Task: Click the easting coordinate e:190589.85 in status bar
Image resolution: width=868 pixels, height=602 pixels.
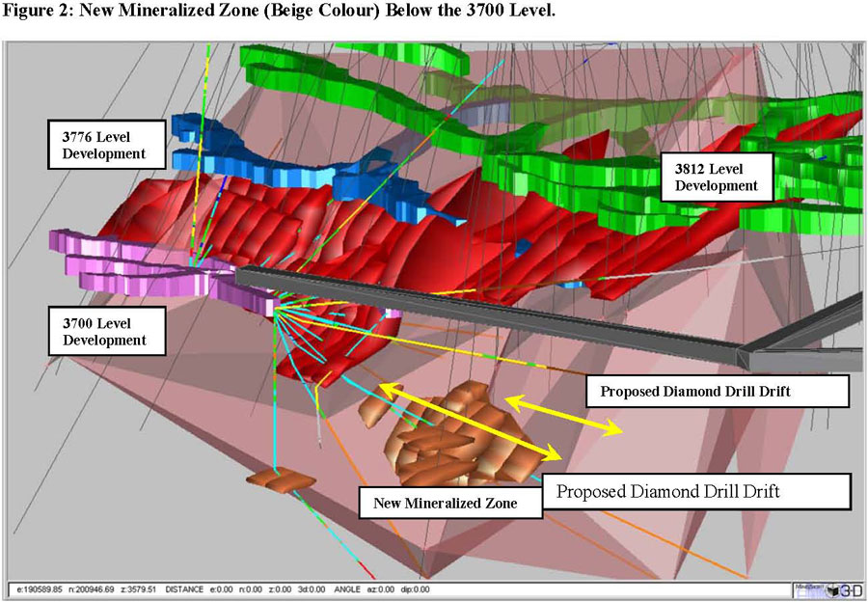Action: 40,588
